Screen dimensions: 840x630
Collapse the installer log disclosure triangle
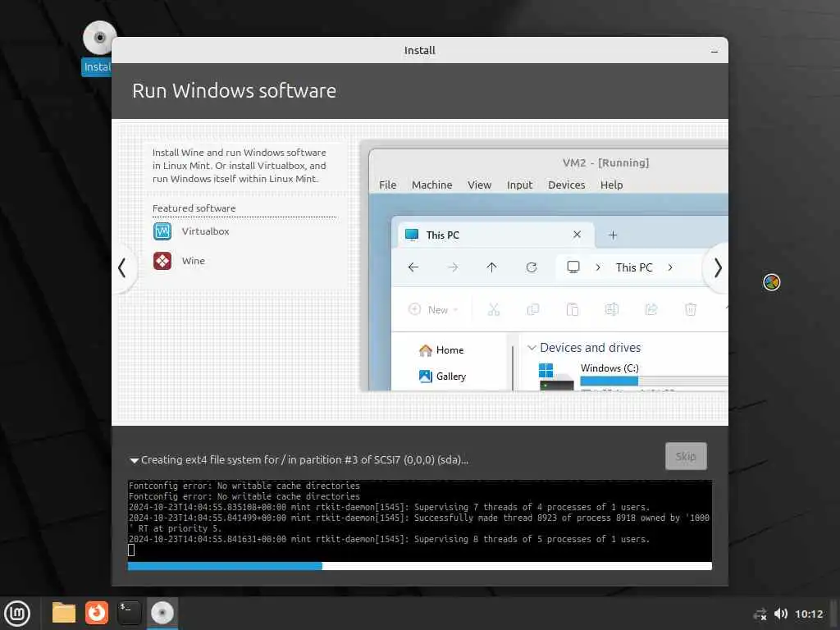coord(134,460)
